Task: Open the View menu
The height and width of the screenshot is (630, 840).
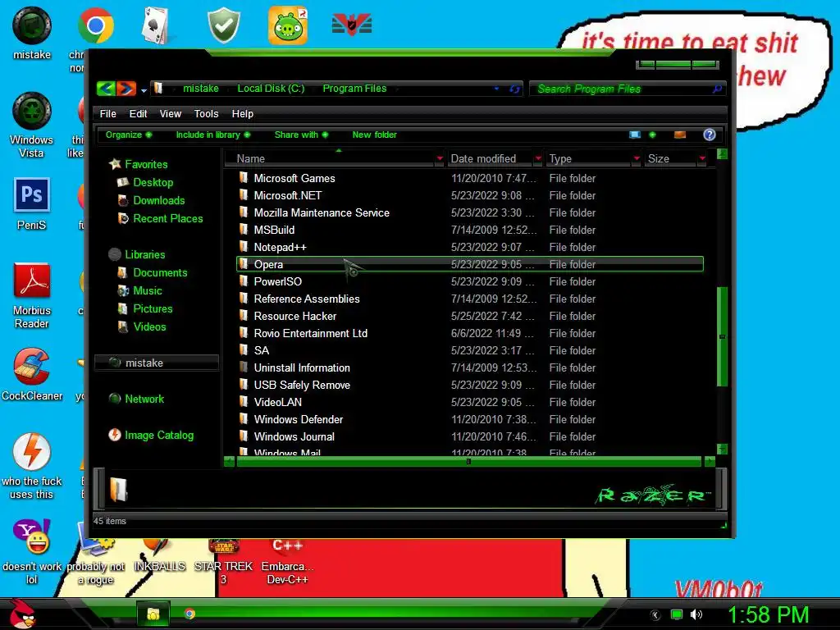Action: (171, 113)
